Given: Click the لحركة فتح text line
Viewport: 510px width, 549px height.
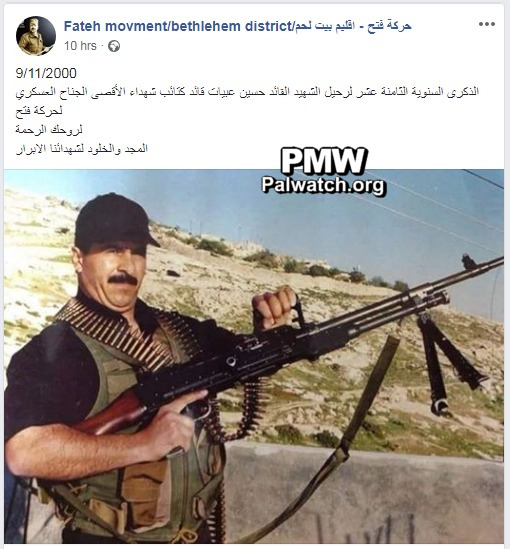Looking at the screenshot, I should (39, 111).
